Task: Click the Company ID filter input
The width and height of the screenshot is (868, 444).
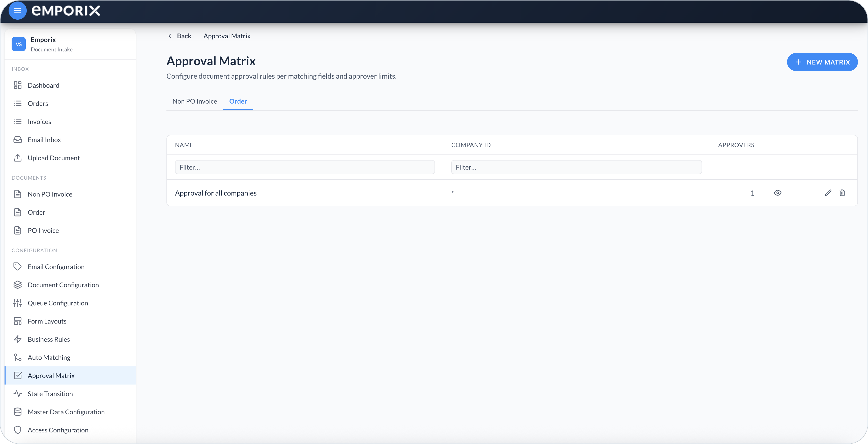Action: coord(576,167)
